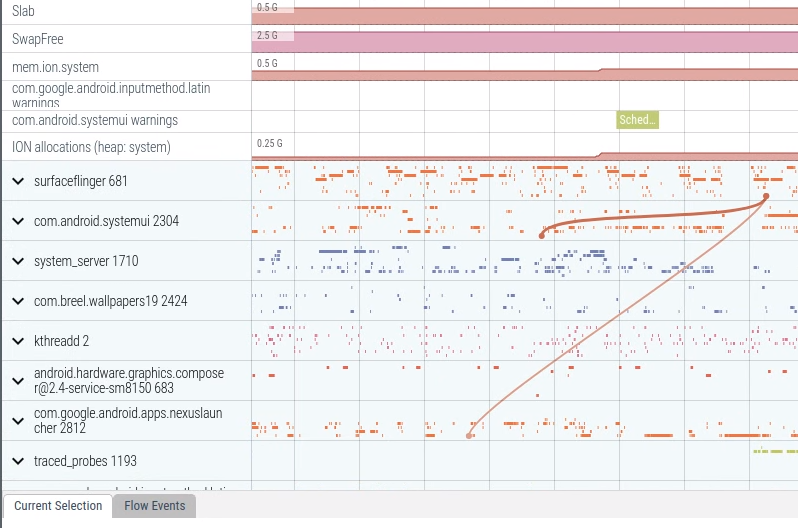
Task: Click flow end dot in surfaceflinger track
Action: 766,196
